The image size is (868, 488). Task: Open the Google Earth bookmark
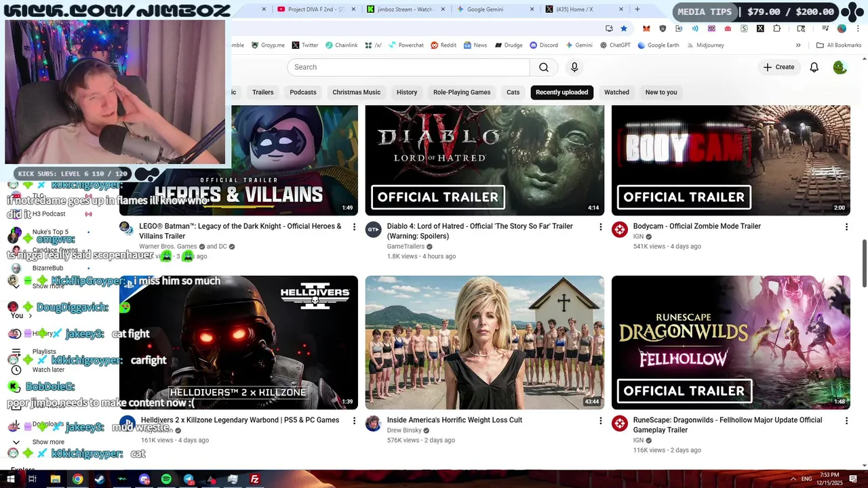click(658, 45)
